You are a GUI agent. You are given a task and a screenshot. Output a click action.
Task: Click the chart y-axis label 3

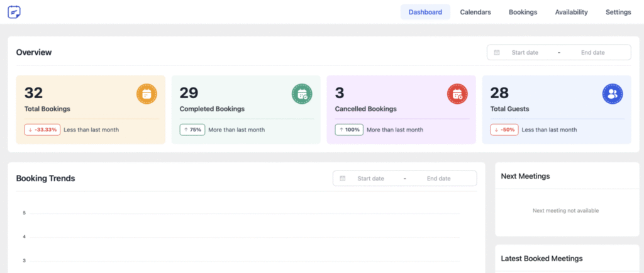25,260
